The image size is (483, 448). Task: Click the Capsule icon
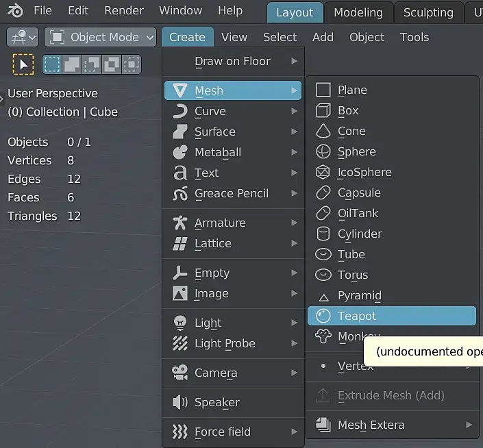(323, 192)
